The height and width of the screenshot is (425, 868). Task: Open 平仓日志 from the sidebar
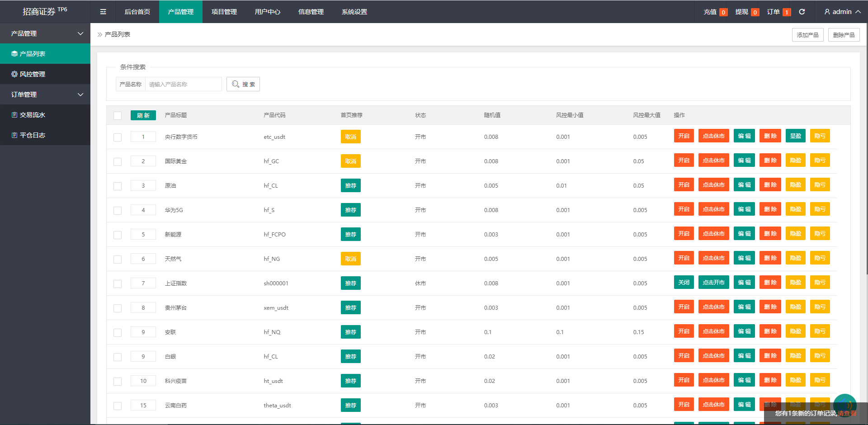tap(32, 135)
